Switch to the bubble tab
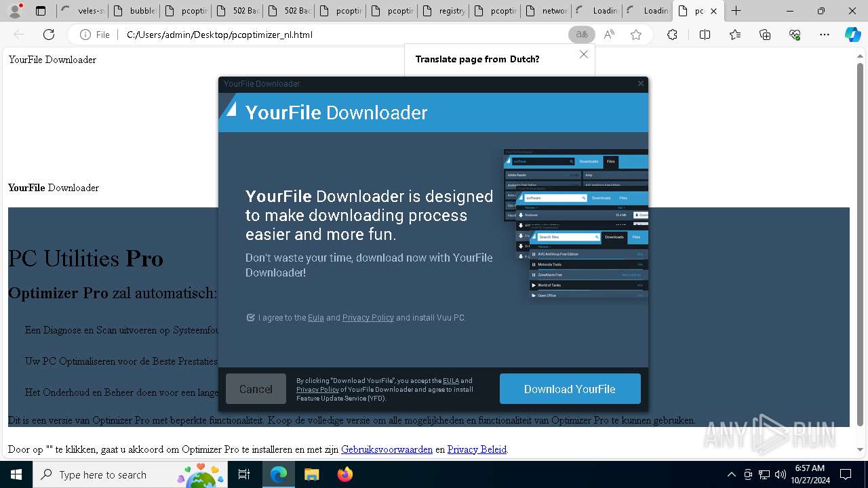This screenshot has width=868, height=488. click(x=134, y=11)
